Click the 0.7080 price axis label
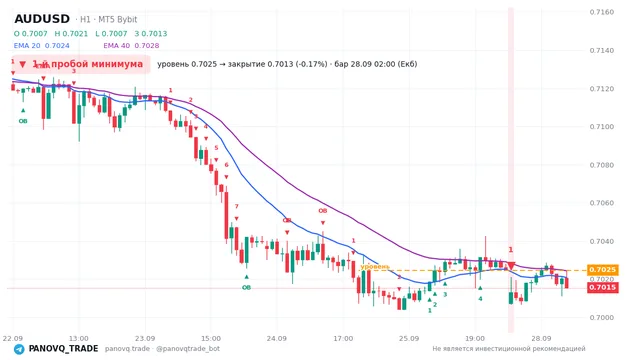The image size is (640, 360). click(x=602, y=165)
